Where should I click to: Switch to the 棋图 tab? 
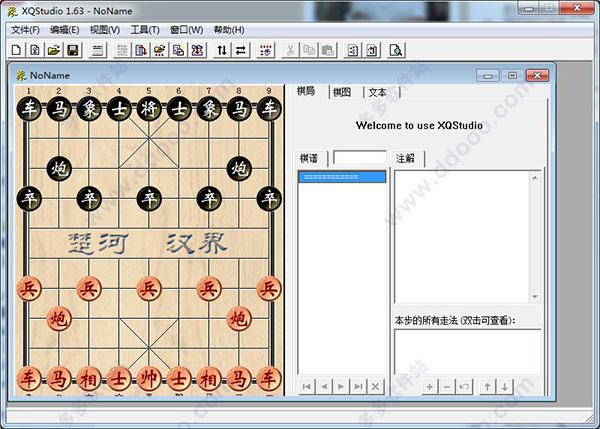click(342, 92)
